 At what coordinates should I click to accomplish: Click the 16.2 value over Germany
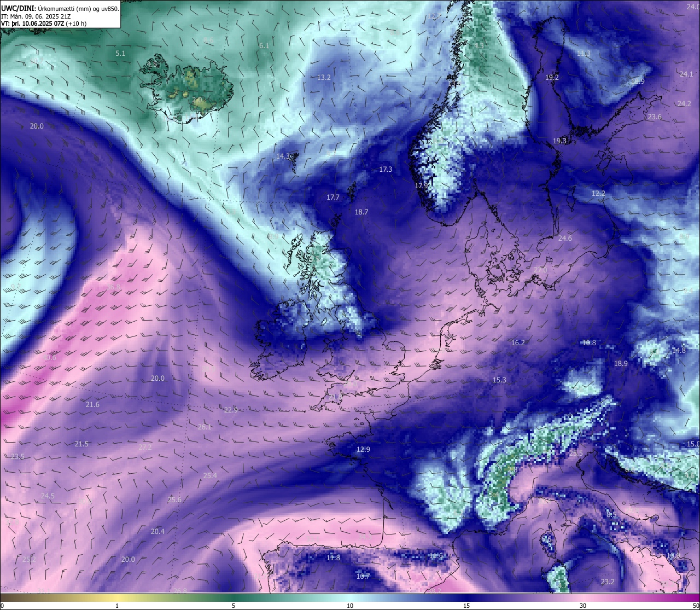pos(518,343)
